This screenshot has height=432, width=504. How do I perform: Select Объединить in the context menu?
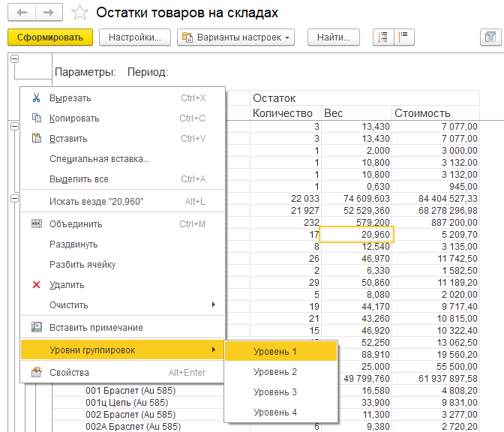tap(122, 223)
